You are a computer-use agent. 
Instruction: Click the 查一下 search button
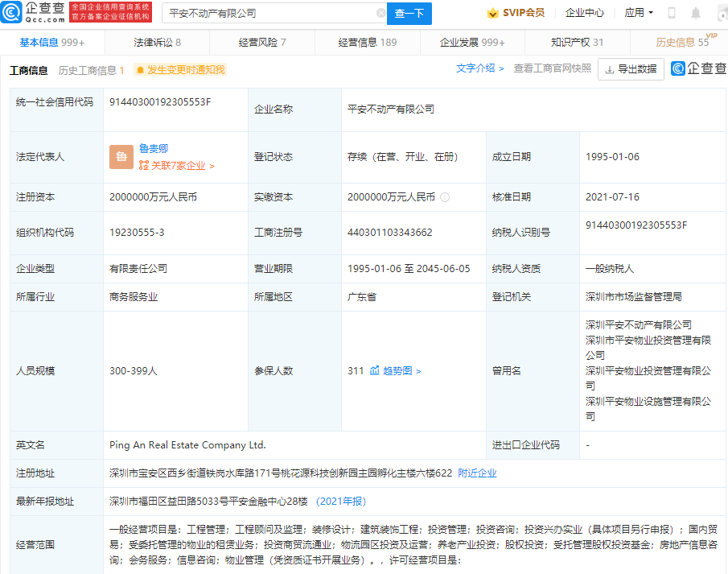[x=409, y=14]
